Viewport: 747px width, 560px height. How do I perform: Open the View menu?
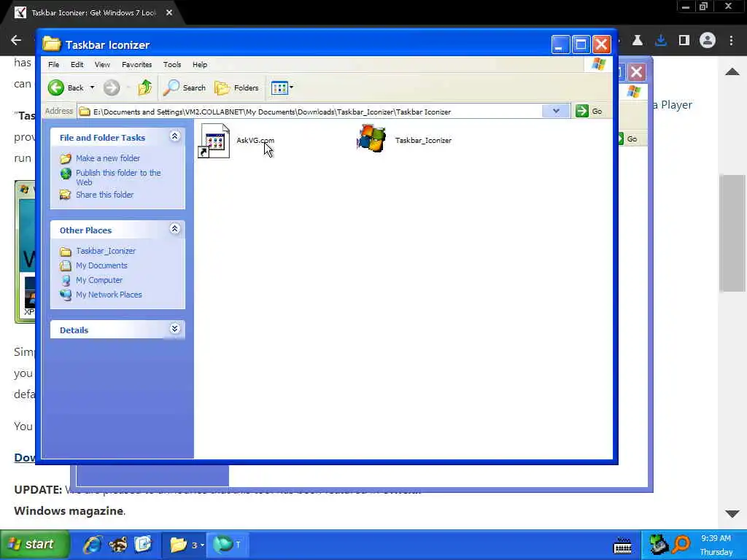tap(102, 64)
